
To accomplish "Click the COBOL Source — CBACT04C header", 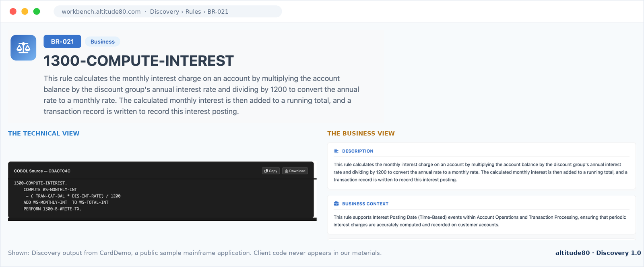I will (42, 171).
